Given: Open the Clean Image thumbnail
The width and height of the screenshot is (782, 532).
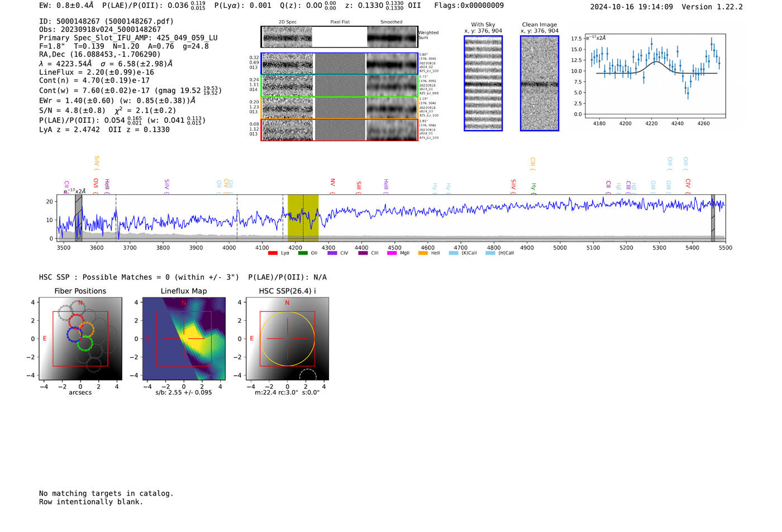Looking at the screenshot, I should [x=540, y=83].
